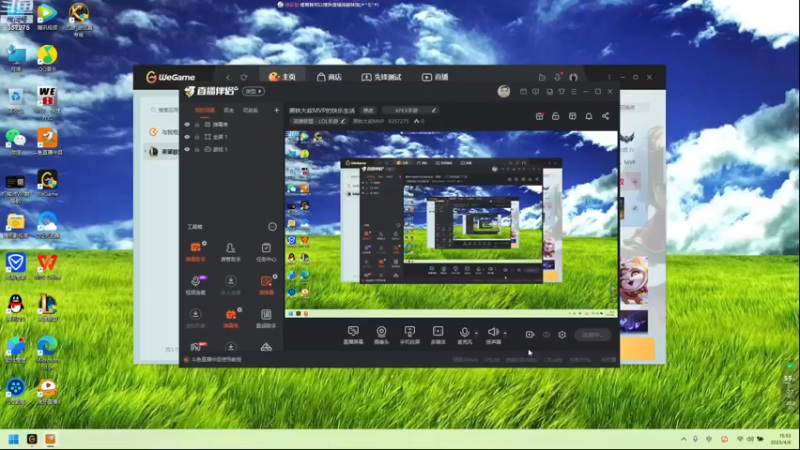Click the WeGame back arrow
800x450 pixels.
click(228, 78)
